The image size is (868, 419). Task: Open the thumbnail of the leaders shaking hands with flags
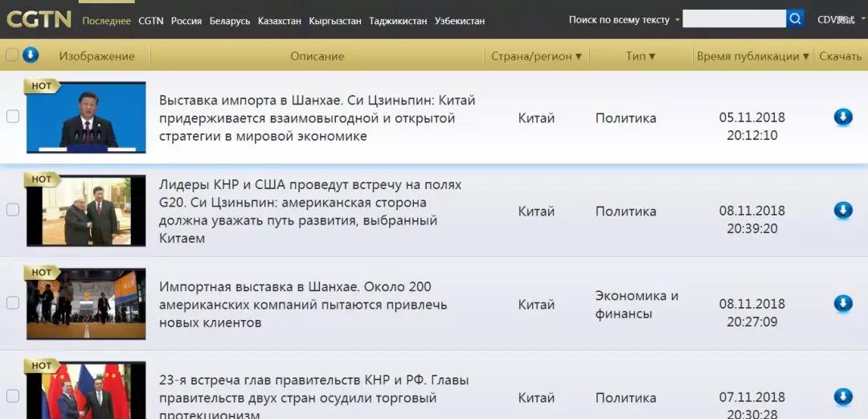click(x=86, y=391)
